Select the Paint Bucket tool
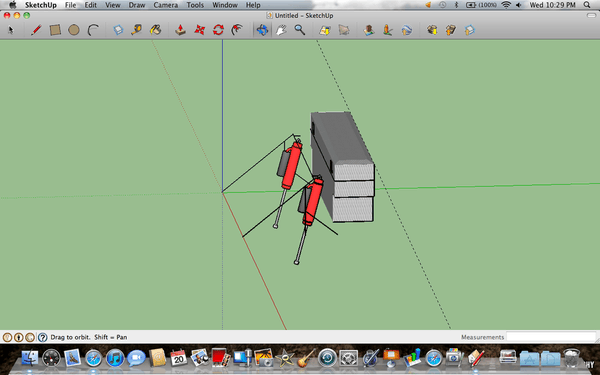 point(155,30)
